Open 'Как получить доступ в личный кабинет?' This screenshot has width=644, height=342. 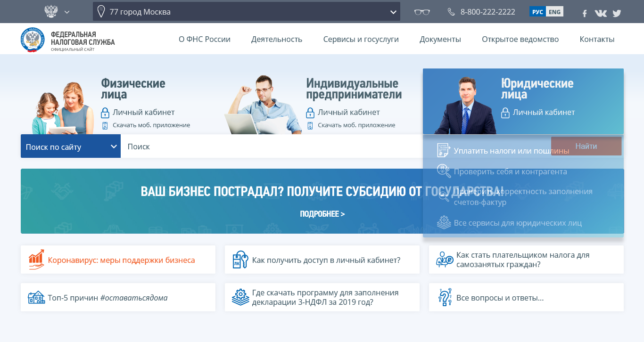(326, 260)
